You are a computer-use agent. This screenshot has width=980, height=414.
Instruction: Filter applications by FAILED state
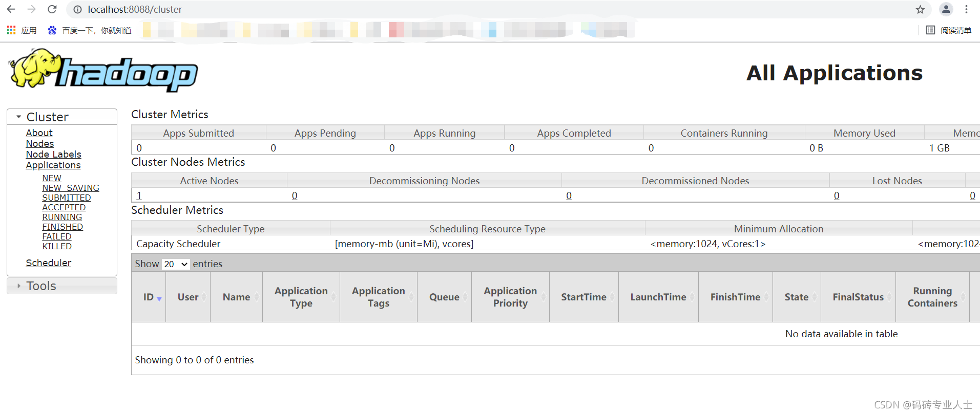57,236
